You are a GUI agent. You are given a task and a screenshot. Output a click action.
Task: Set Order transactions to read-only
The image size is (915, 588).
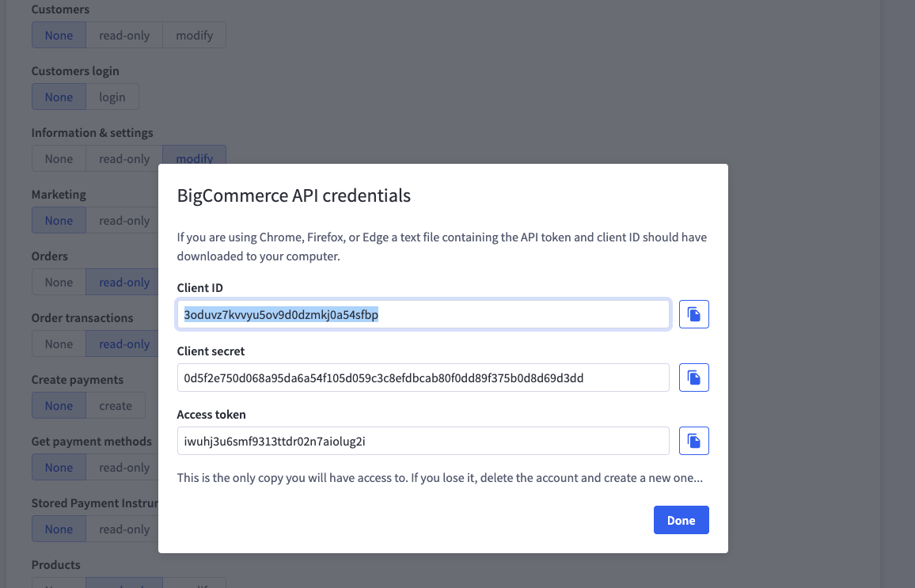pyautogui.click(x=123, y=344)
